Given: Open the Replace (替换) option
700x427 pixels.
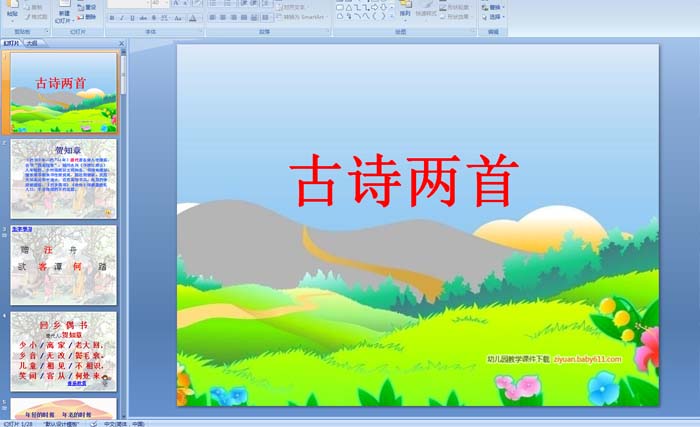Looking at the screenshot, I should [x=493, y=7].
